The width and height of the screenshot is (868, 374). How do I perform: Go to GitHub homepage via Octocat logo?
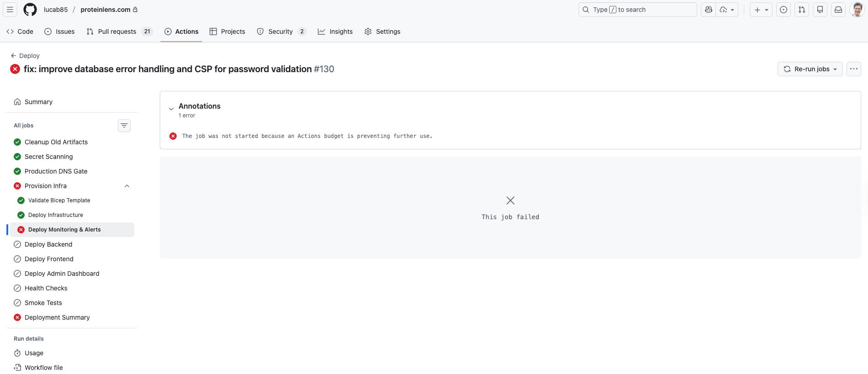pyautogui.click(x=30, y=10)
